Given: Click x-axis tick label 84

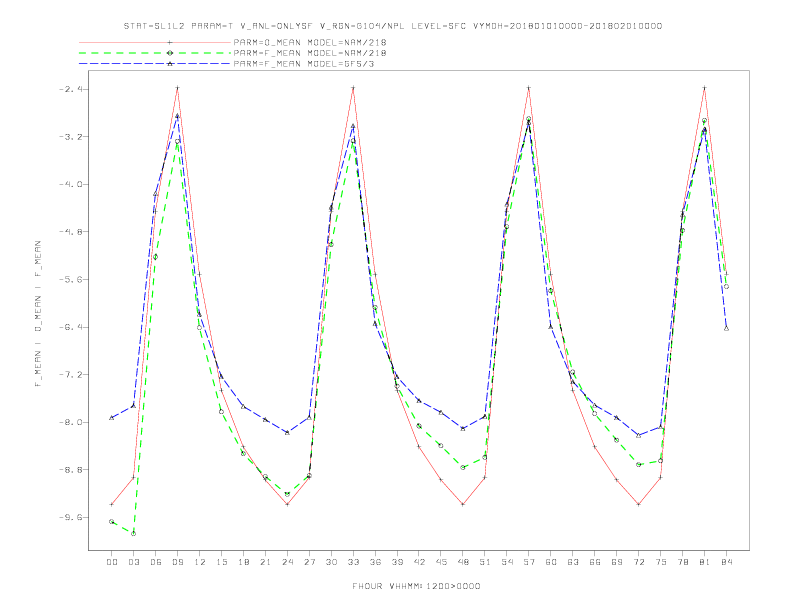Looking at the screenshot, I should pyautogui.click(x=727, y=562).
